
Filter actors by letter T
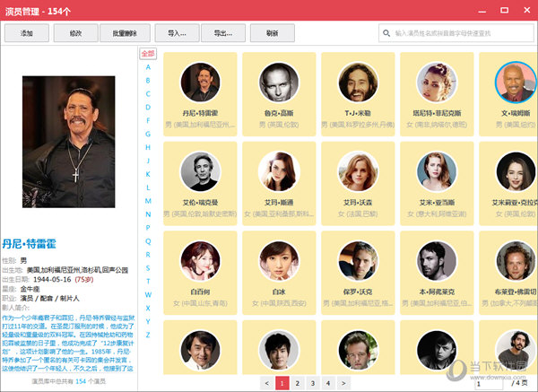click(148, 281)
